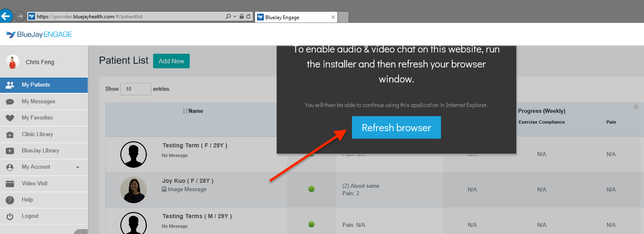This screenshot has width=644, height=234.
Task: Click '(2) About same' feedback text
Action: (361, 186)
